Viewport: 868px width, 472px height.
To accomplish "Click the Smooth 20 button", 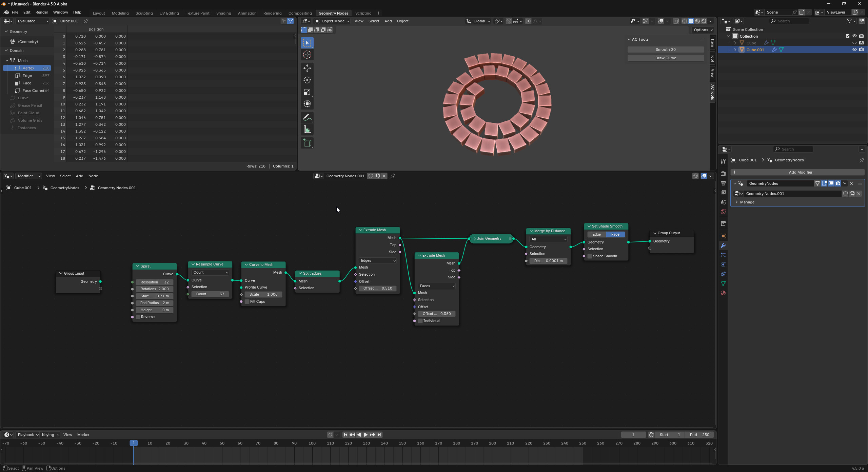I will [666, 50].
